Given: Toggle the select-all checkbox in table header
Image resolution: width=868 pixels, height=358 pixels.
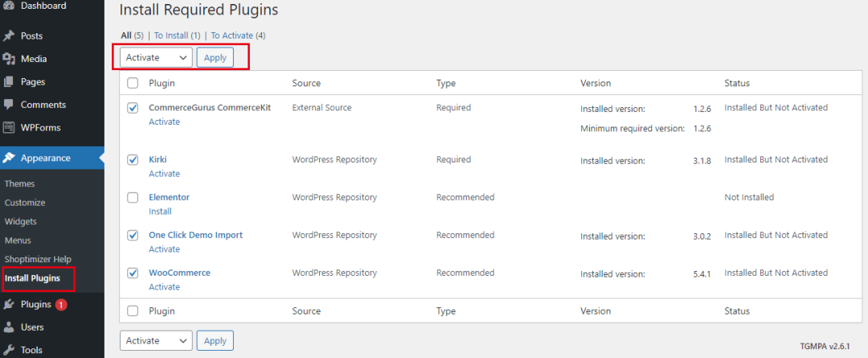Looking at the screenshot, I should (x=133, y=84).
